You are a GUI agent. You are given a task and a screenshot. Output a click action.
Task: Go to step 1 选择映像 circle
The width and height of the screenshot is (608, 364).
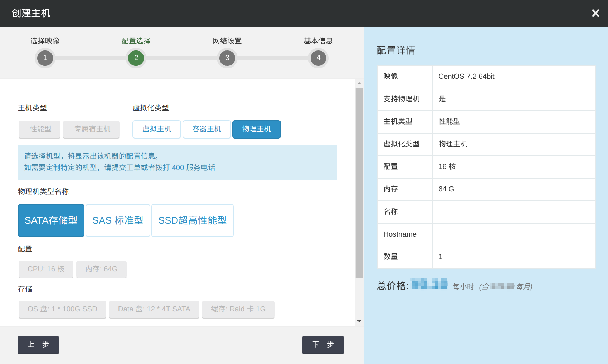45,58
